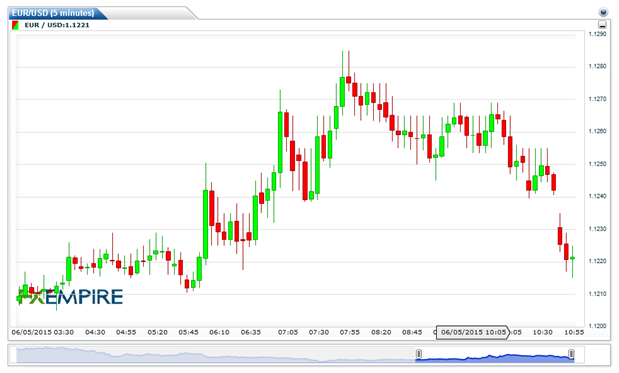
Task: Click the 08:45 time axis label
Action: 412,332
